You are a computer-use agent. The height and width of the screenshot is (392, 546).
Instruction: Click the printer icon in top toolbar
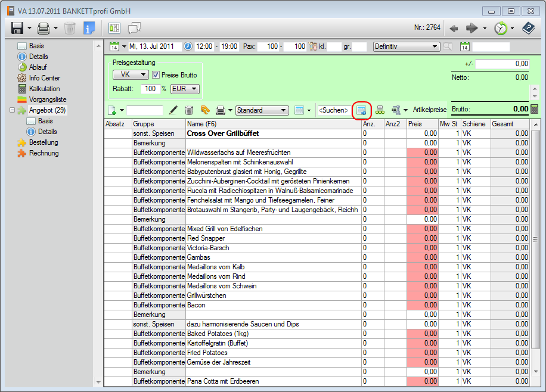coord(44,28)
